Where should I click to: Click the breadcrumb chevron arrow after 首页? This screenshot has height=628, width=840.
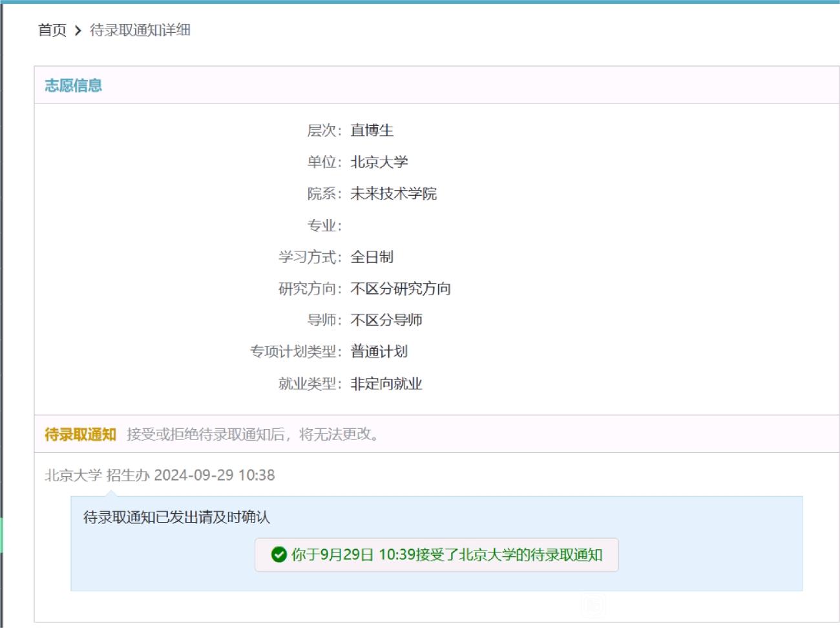pyautogui.click(x=78, y=30)
